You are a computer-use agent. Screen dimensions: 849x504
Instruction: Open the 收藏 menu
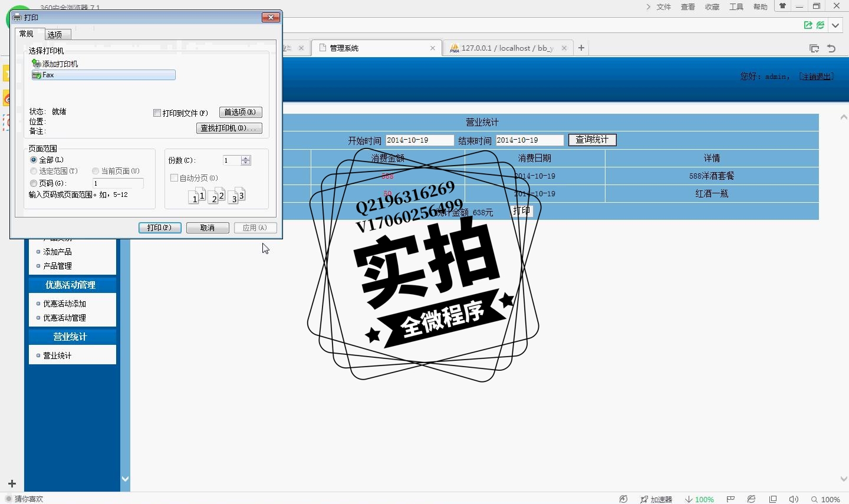(x=712, y=7)
